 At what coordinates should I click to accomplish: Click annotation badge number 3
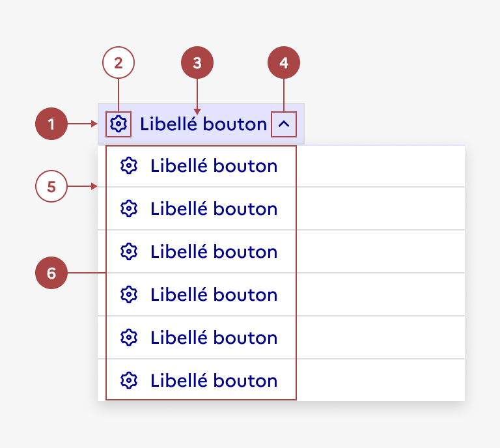point(197,63)
